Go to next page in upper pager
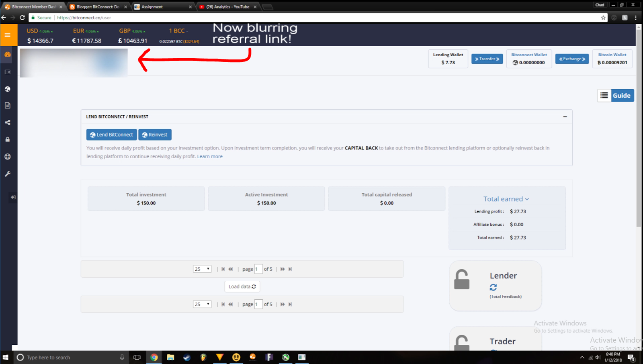 tap(283, 269)
